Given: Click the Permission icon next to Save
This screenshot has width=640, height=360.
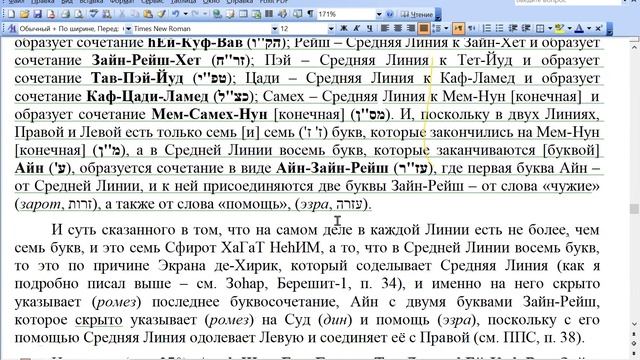Looking at the screenshot, I should point(51,14).
